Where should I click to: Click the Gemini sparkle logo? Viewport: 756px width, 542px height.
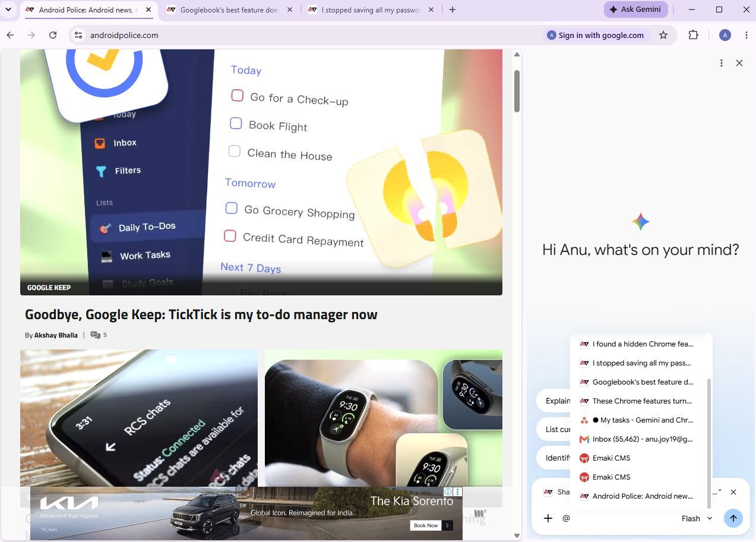coord(641,222)
